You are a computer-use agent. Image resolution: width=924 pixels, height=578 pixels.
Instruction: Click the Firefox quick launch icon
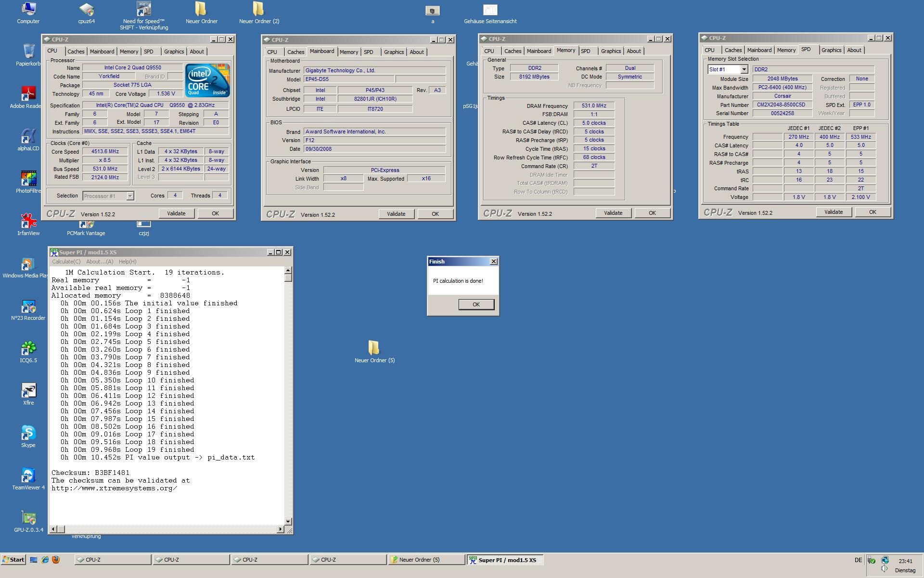point(56,560)
